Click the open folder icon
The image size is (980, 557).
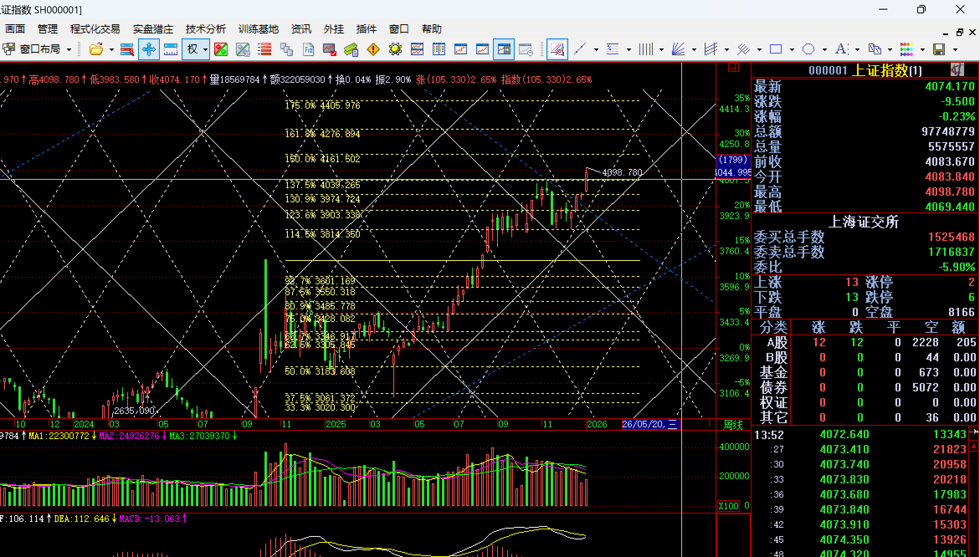click(96, 49)
